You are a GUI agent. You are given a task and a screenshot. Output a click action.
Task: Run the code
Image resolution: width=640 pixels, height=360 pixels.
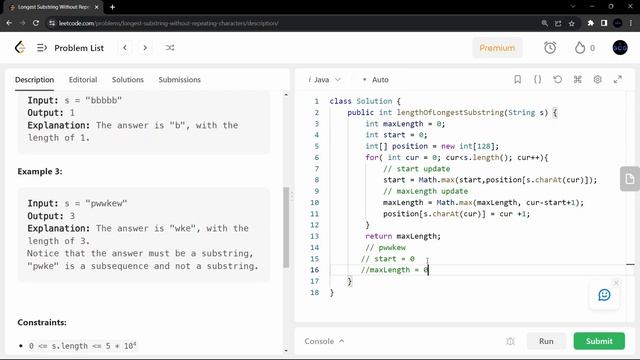(546, 341)
